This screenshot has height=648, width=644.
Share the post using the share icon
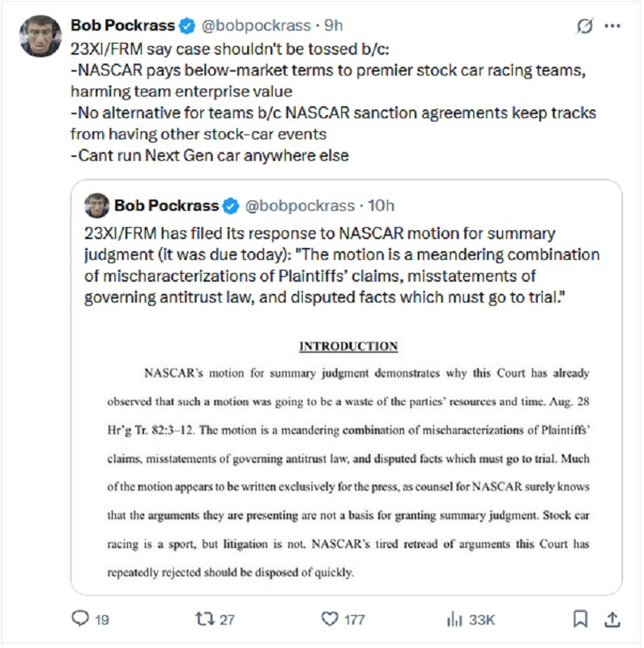[612, 620]
